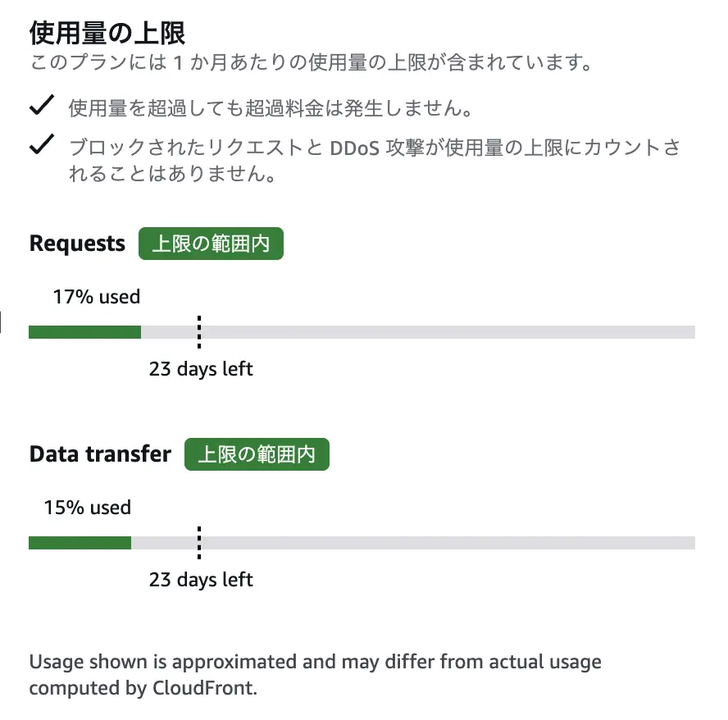Click the monthly usage limit description subtitle
This screenshot has width=728, height=720.
(310, 63)
